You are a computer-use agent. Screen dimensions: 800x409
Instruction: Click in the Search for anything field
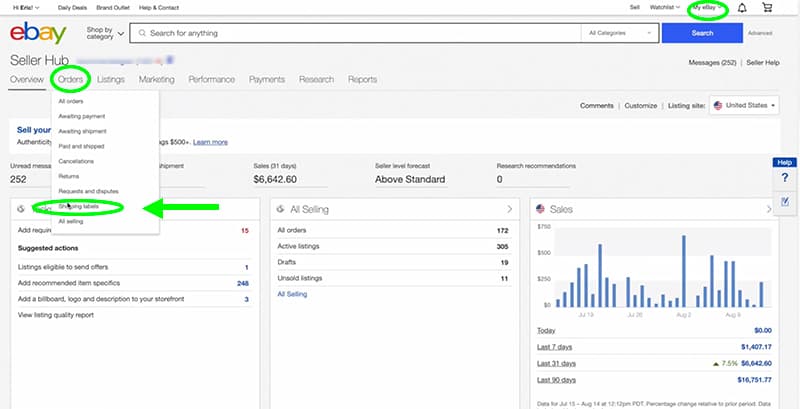click(355, 33)
